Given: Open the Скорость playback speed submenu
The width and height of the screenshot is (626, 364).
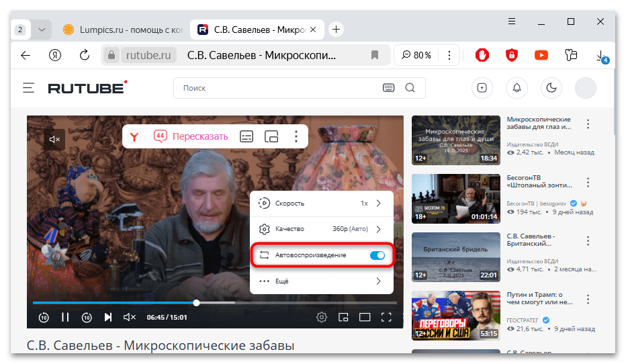Looking at the screenshot, I should coord(321,203).
